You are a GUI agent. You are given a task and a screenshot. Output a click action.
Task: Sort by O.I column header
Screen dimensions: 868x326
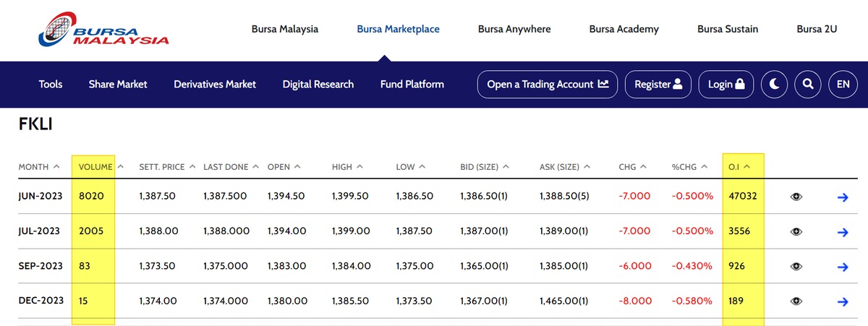tap(739, 167)
